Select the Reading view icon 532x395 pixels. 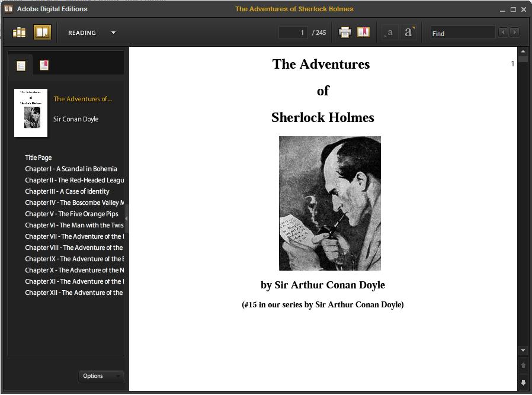click(x=43, y=33)
